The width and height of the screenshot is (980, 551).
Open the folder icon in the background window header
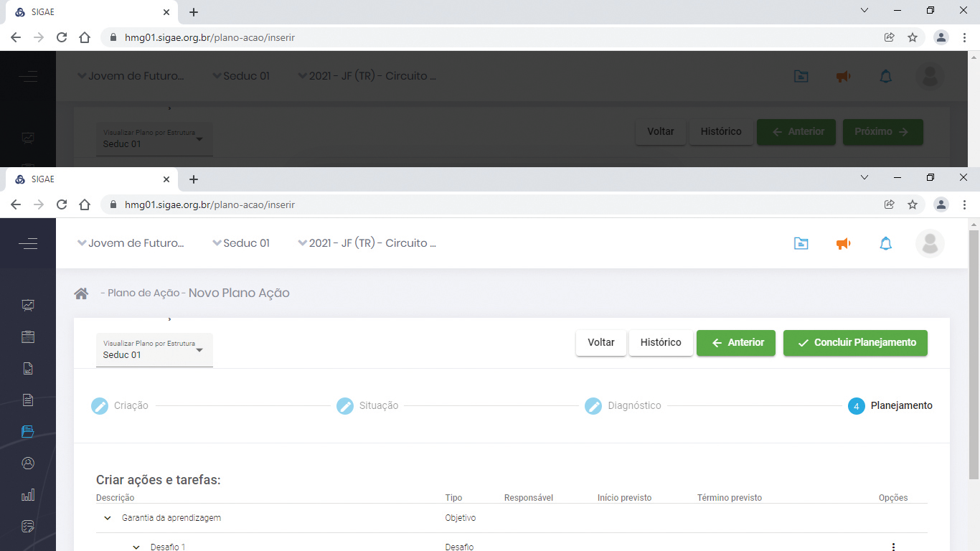(x=801, y=76)
